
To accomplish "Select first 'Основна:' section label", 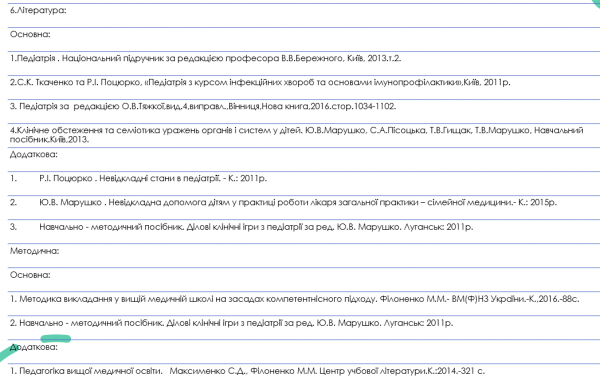I will 30,34.
